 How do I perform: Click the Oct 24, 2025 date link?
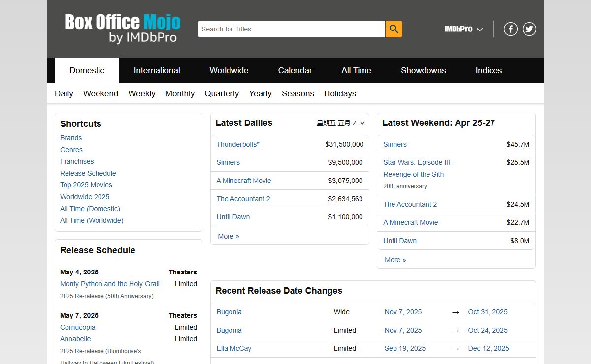488,330
